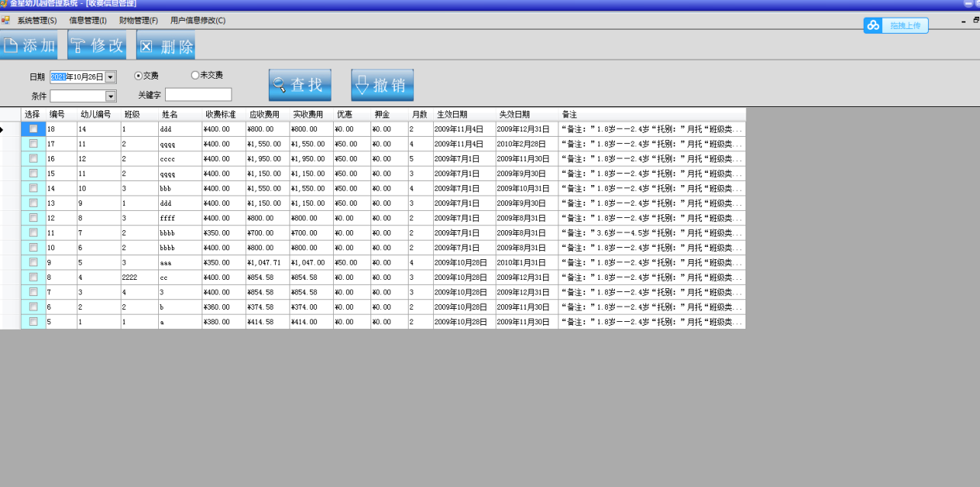Click the 删除 (Delete) toolbar button

point(166,45)
